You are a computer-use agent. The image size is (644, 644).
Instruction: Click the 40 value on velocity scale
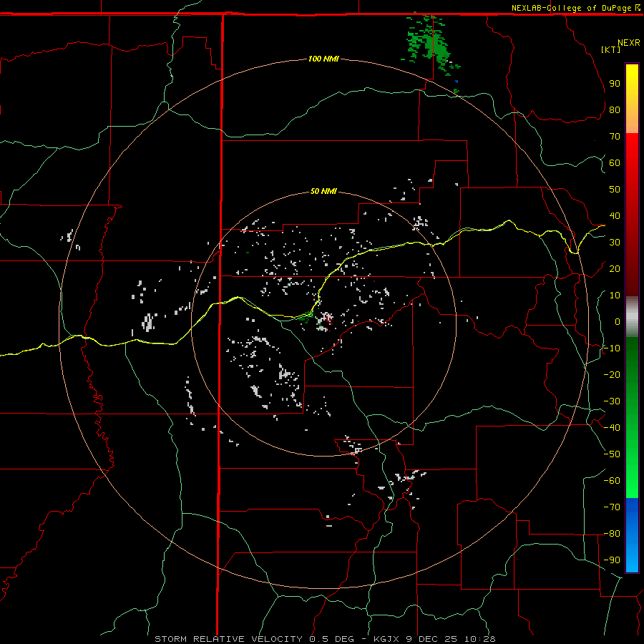615,216
